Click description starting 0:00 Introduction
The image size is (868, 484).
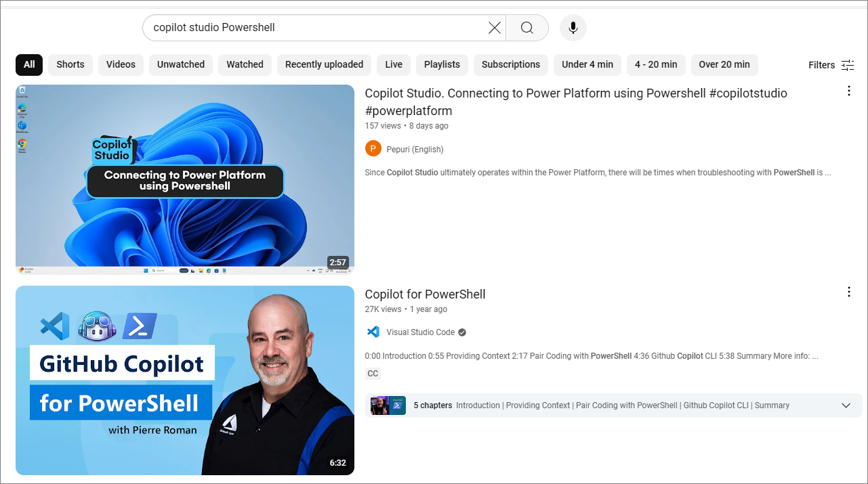[592, 356]
